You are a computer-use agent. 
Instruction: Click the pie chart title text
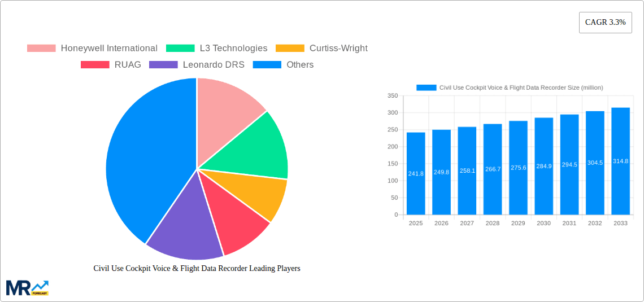click(197, 268)
